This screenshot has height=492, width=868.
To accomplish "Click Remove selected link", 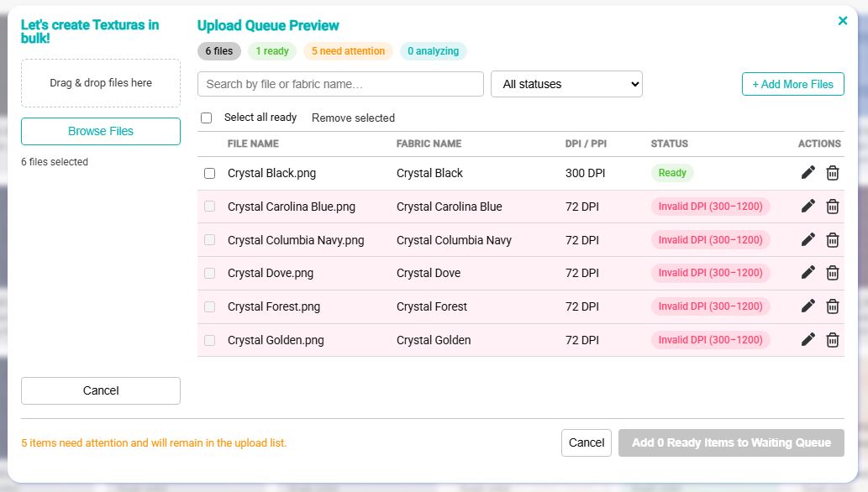I will (x=353, y=118).
